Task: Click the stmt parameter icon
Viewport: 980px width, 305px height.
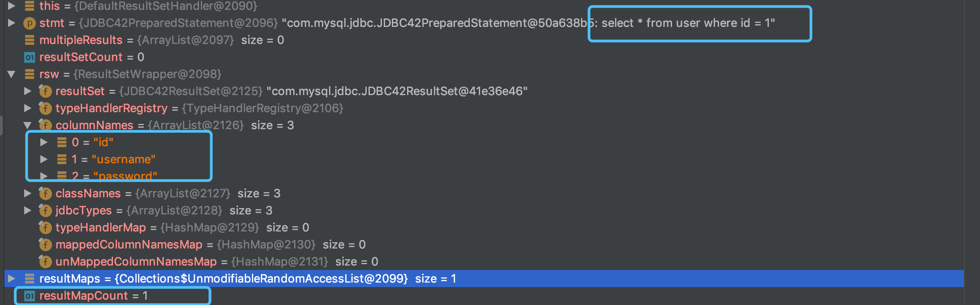Action: (30, 23)
